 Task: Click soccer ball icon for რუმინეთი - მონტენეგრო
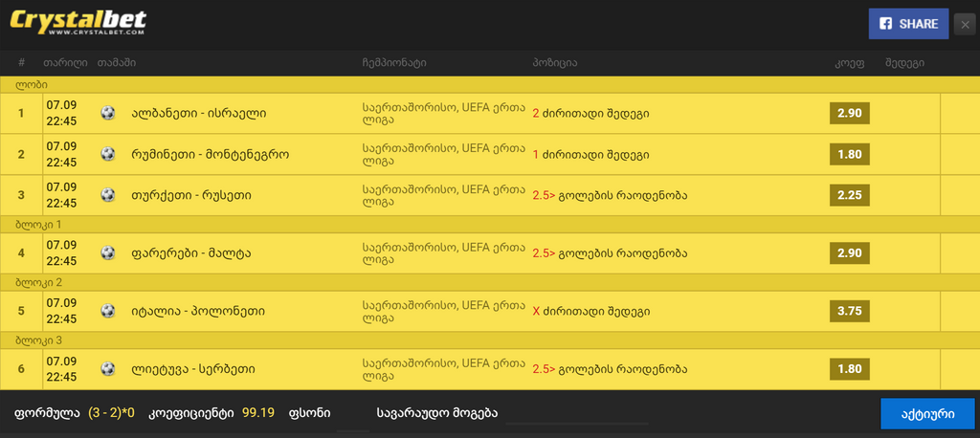point(108,154)
